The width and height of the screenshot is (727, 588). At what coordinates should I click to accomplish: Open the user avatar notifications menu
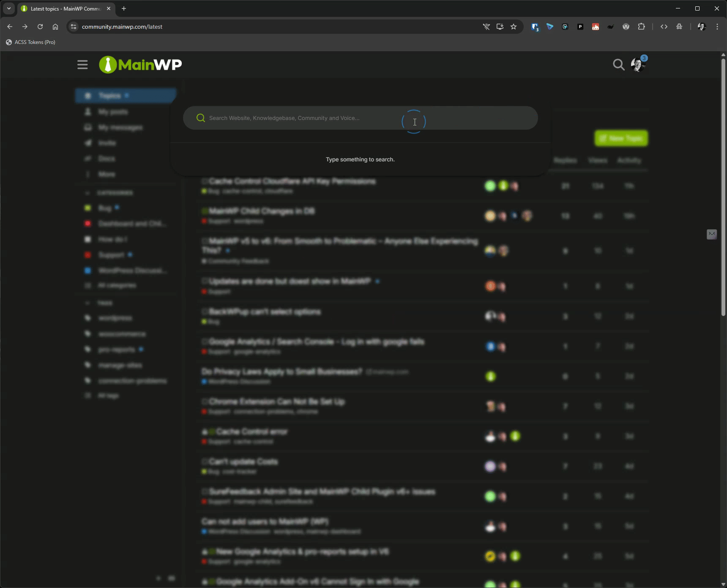pyautogui.click(x=637, y=65)
